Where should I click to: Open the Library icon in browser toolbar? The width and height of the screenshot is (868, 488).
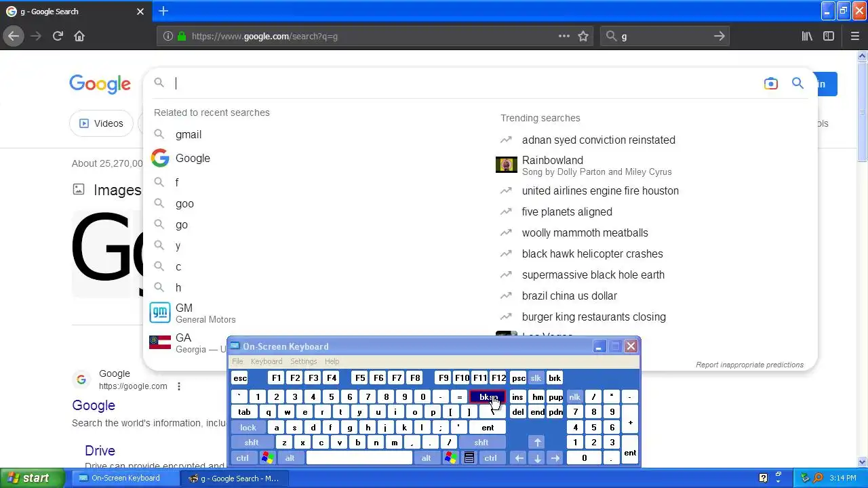pyautogui.click(x=807, y=36)
